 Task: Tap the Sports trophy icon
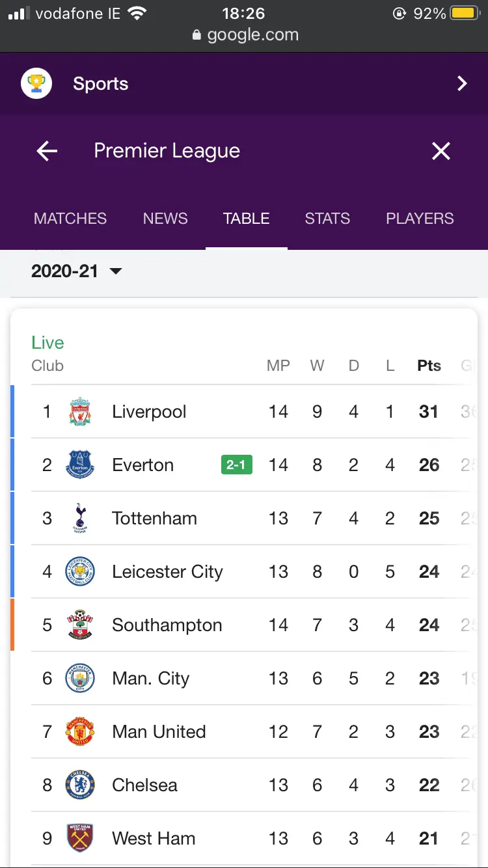point(36,84)
